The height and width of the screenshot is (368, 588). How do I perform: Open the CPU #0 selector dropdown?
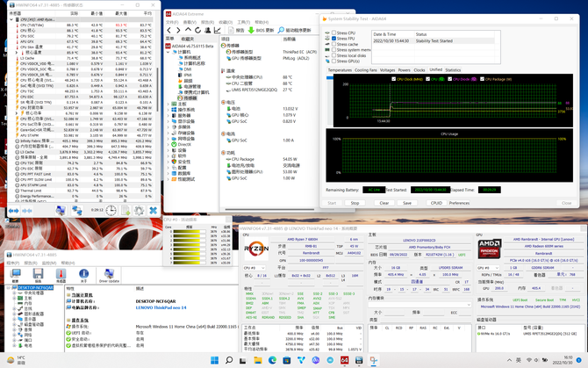click(x=255, y=268)
